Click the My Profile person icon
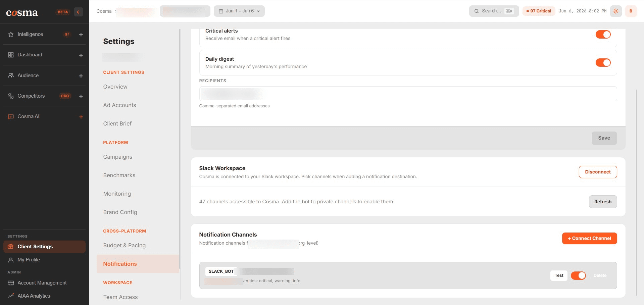The width and height of the screenshot is (644, 305). pyautogui.click(x=11, y=260)
